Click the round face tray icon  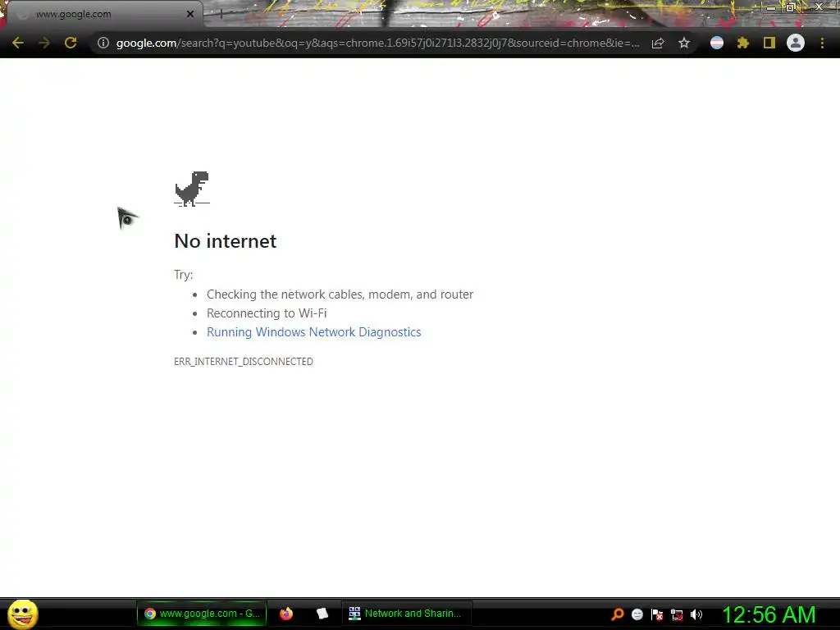[637, 614]
